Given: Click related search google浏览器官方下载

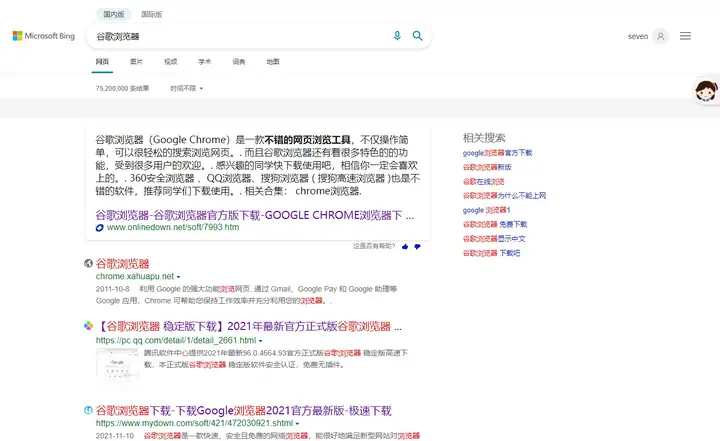Looking at the screenshot, I should (x=497, y=153).
